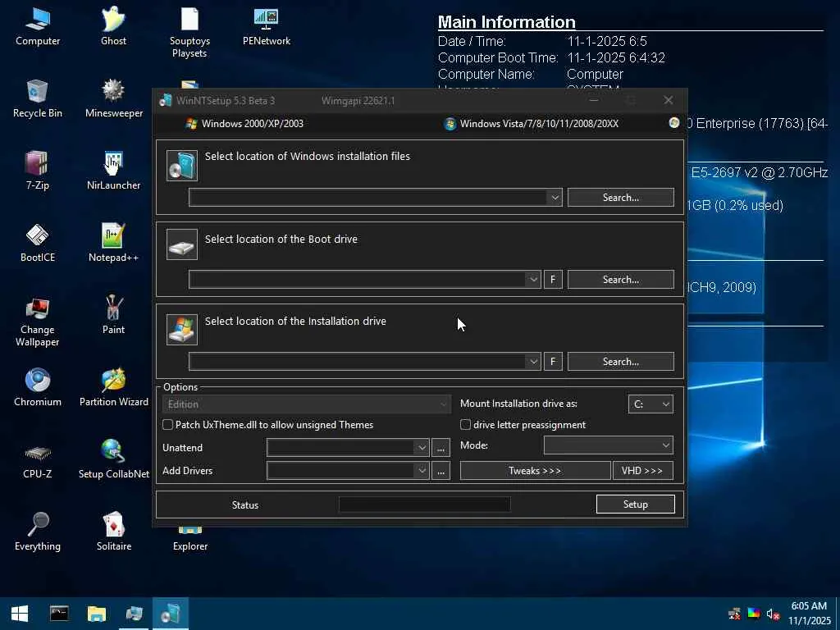The width and height of the screenshot is (840, 630).
Task: Click the volume icon in system tray
Action: pyautogui.click(x=772, y=614)
